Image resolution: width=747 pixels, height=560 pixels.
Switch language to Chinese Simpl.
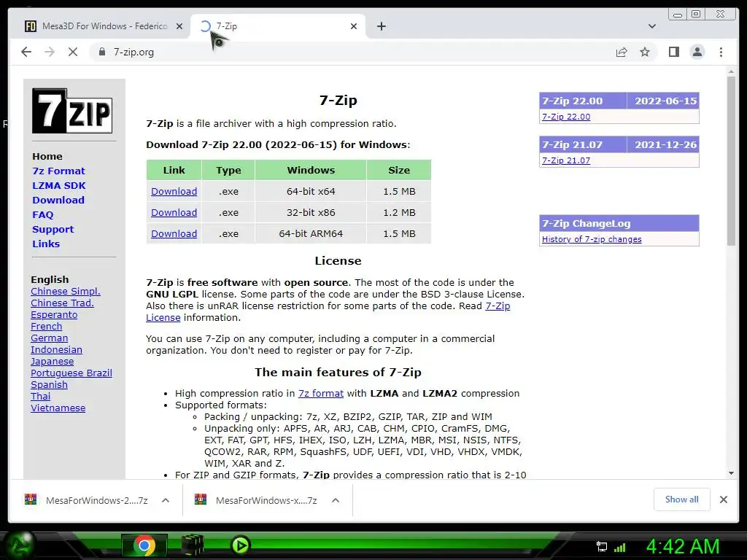(65, 291)
